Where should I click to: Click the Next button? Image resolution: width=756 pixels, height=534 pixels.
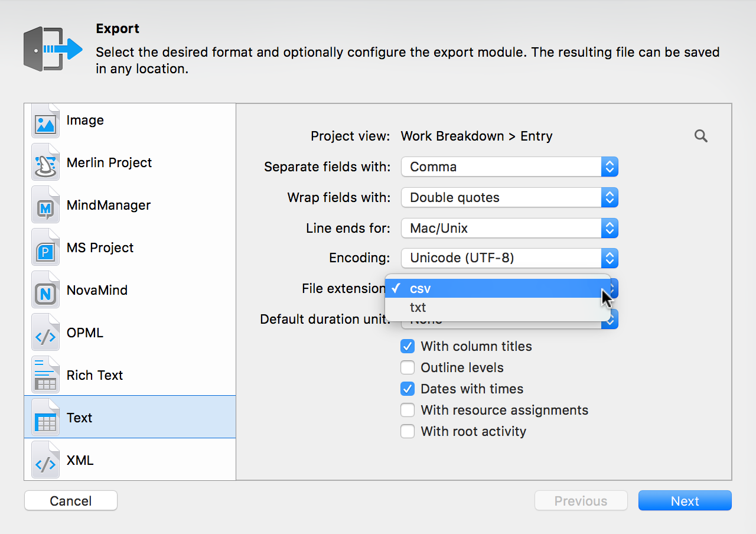[x=685, y=501]
